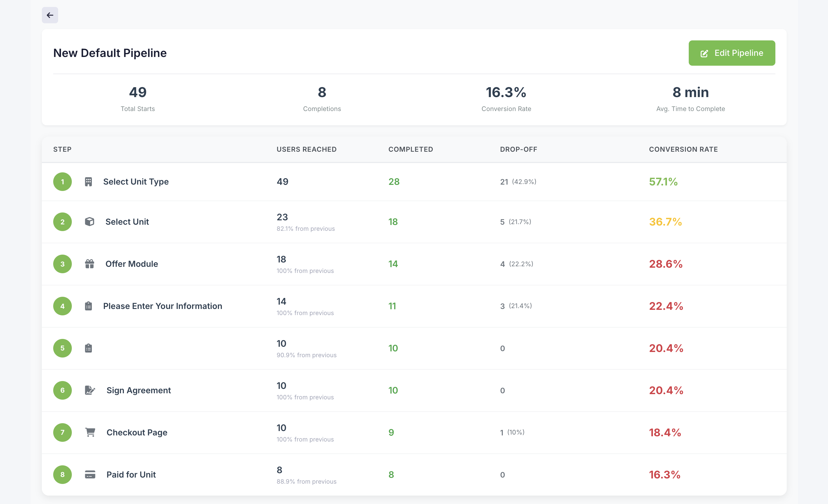
Task: Click the clipboard icon beside Please Enter Your Information
Action: [x=88, y=306]
